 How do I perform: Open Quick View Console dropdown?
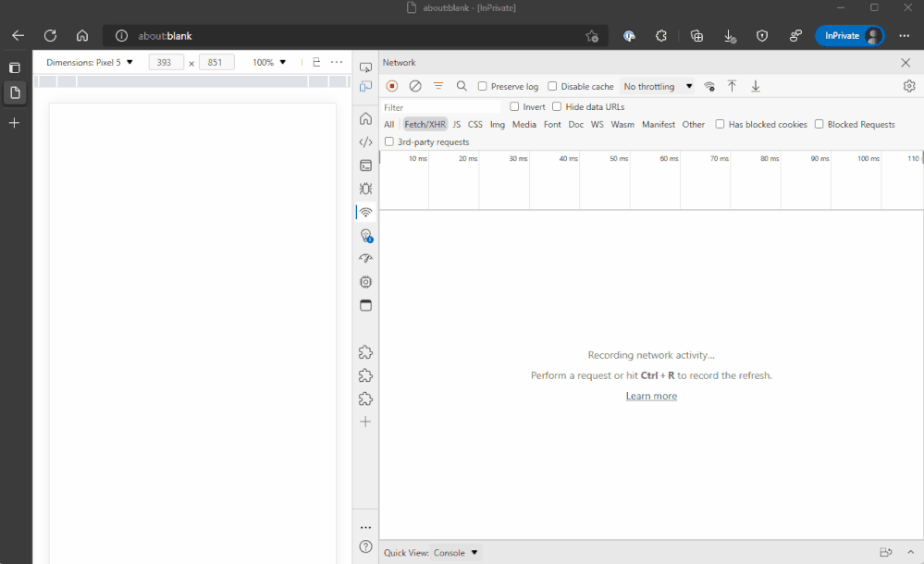(455, 553)
